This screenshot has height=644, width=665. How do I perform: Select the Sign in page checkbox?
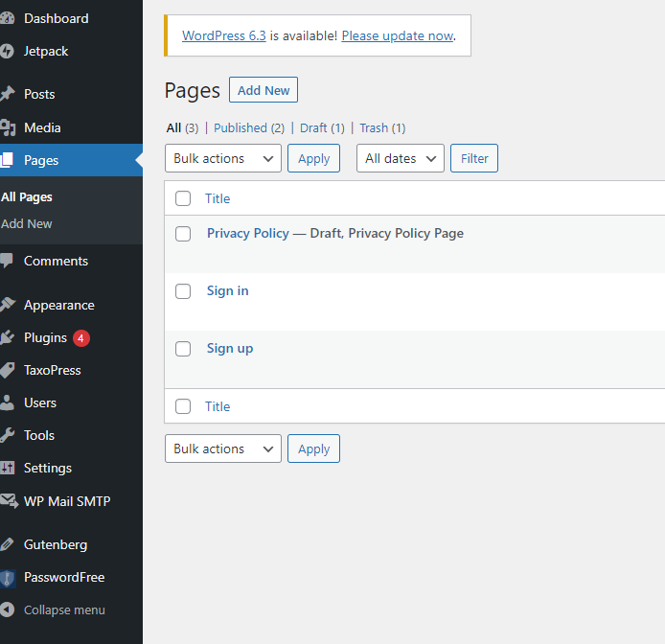[183, 291]
